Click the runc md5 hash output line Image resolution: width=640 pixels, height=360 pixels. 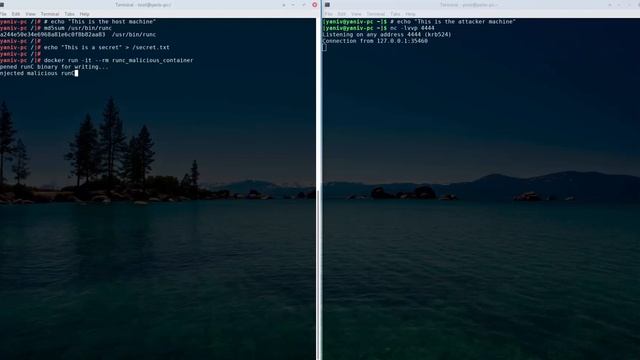pos(78,35)
